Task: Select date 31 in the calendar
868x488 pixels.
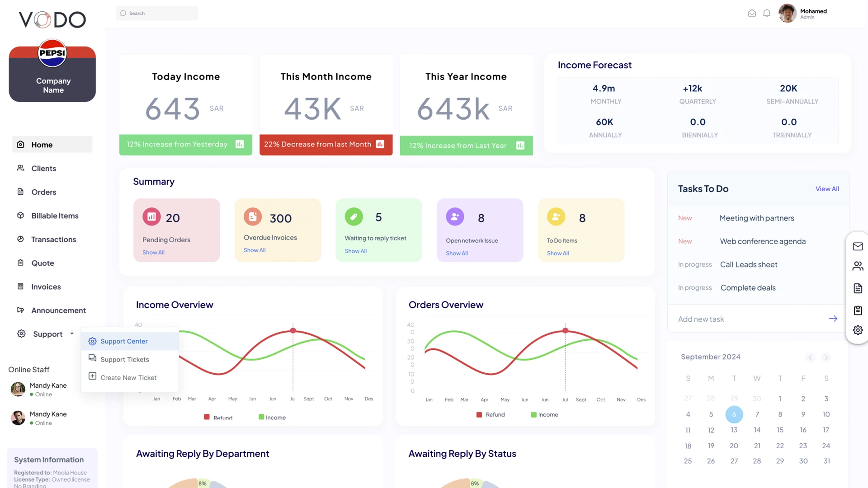Action: click(826, 461)
